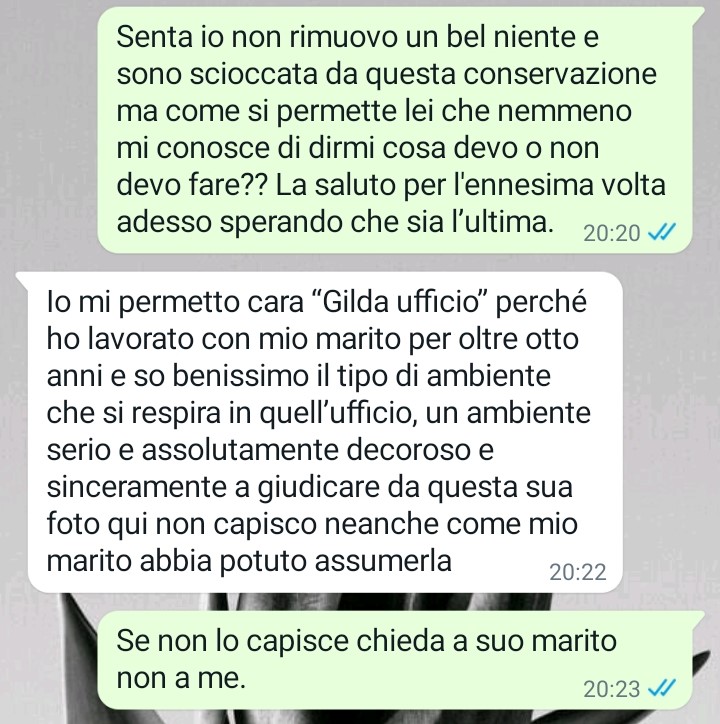
Task: Tap the tail of the top green bubble
Action: (x=697, y=14)
